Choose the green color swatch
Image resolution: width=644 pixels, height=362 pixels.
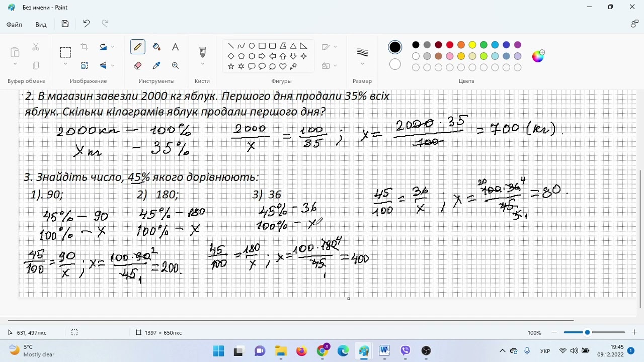pyautogui.click(x=484, y=45)
